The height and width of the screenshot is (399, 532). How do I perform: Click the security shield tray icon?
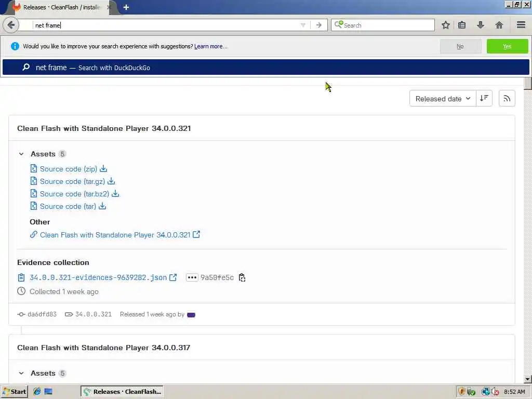click(461, 392)
